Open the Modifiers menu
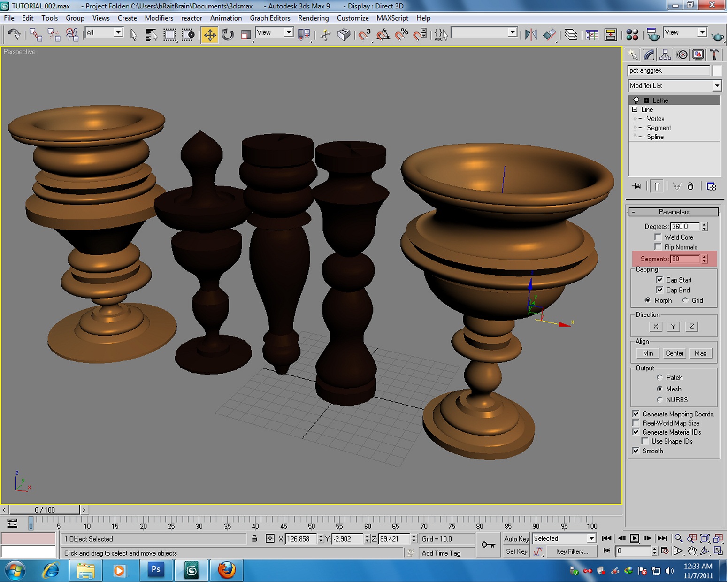This screenshot has width=728, height=582. pyautogui.click(x=159, y=18)
